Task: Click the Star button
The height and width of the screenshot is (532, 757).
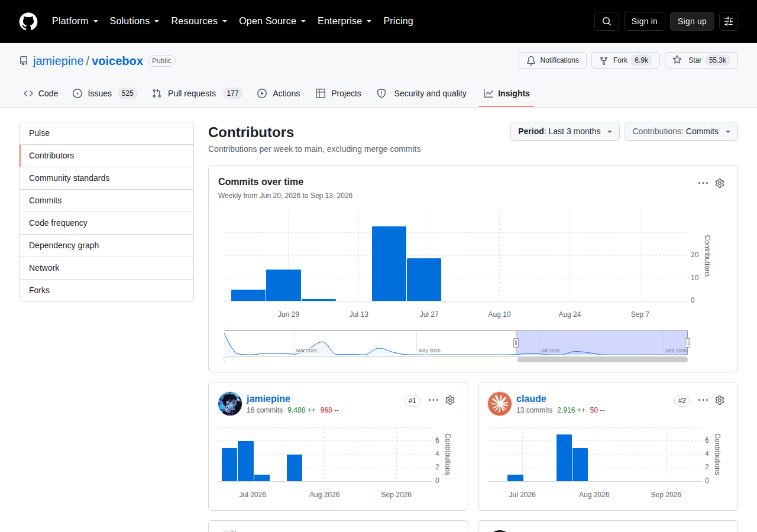Action: click(x=701, y=60)
